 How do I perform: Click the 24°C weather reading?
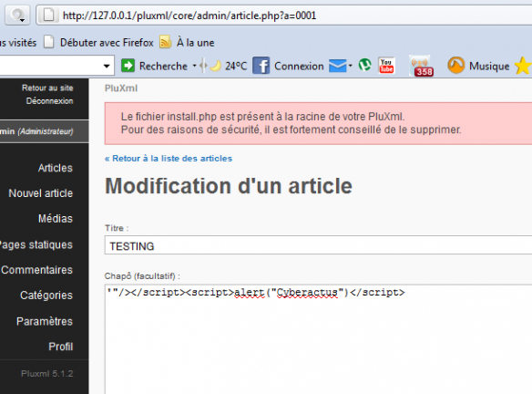pyautogui.click(x=236, y=66)
